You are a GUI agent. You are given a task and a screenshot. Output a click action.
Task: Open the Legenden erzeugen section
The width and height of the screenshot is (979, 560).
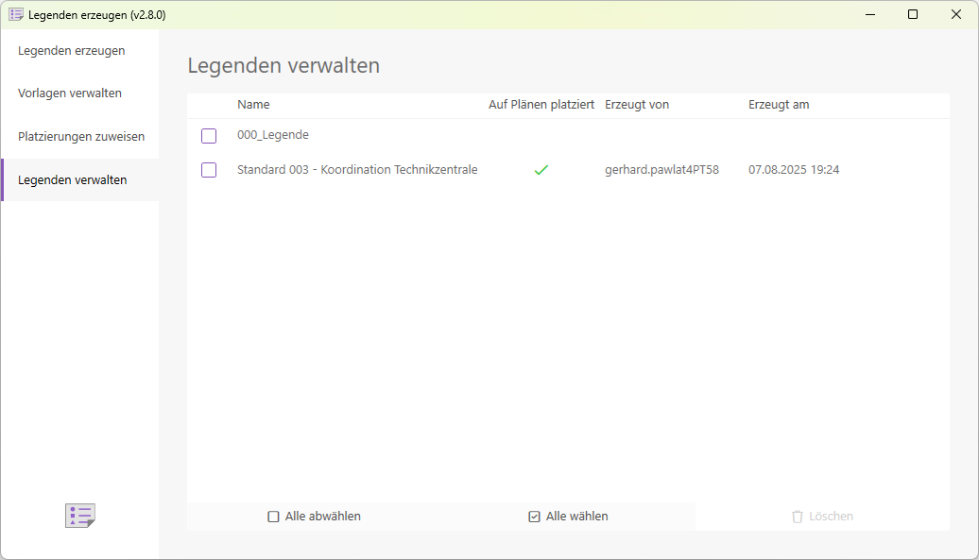coord(71,50)
